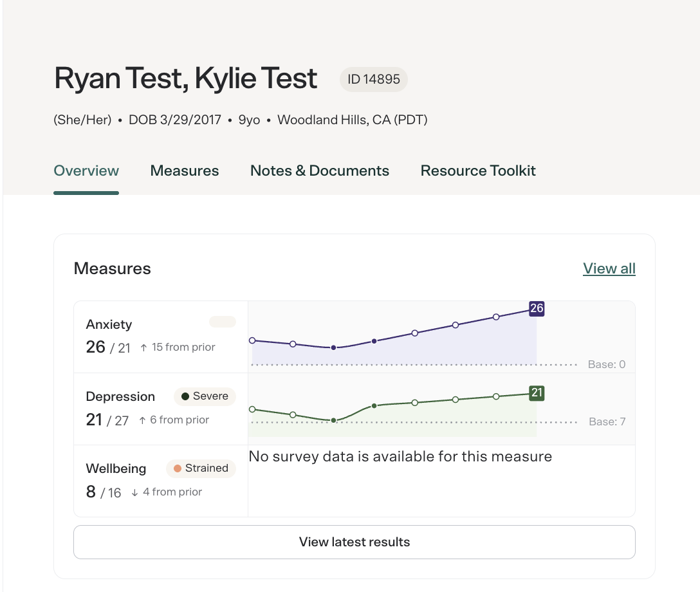This screenshot has width=700, height=592.
Task: Click the View latest results button
Action: (355, 542)
